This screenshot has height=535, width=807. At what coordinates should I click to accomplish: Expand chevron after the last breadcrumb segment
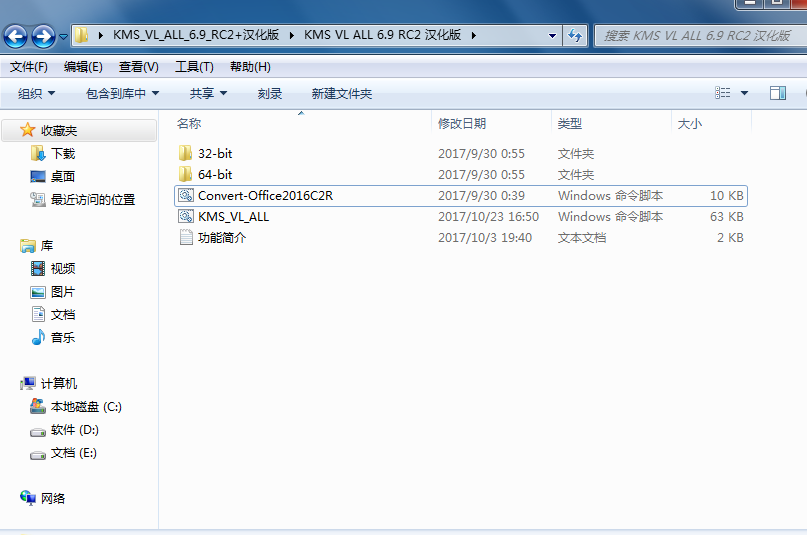473,35
